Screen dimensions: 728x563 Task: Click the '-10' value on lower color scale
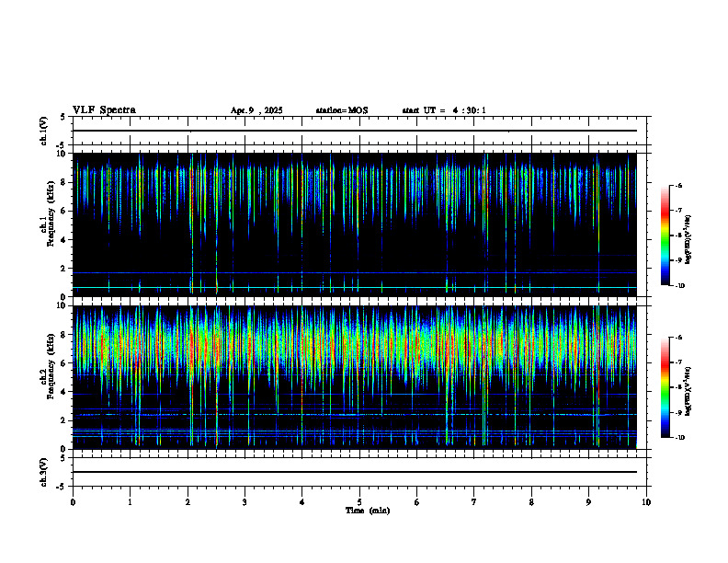click(679, 438)
